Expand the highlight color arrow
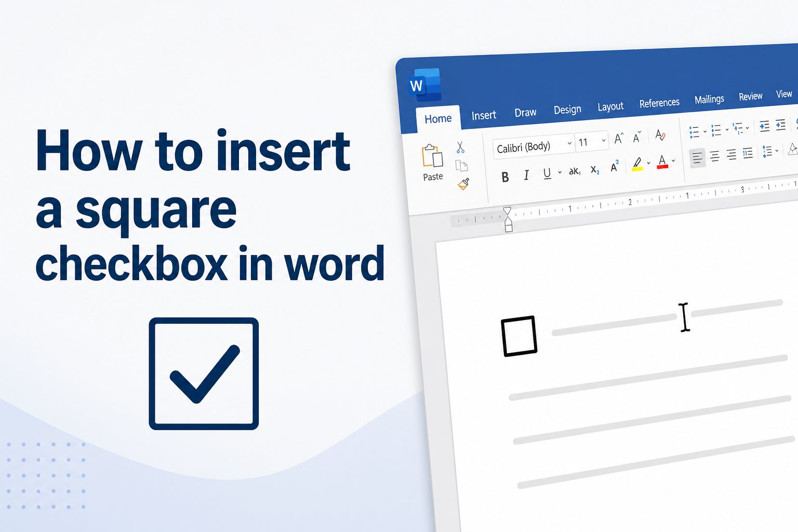 point(648,163)
